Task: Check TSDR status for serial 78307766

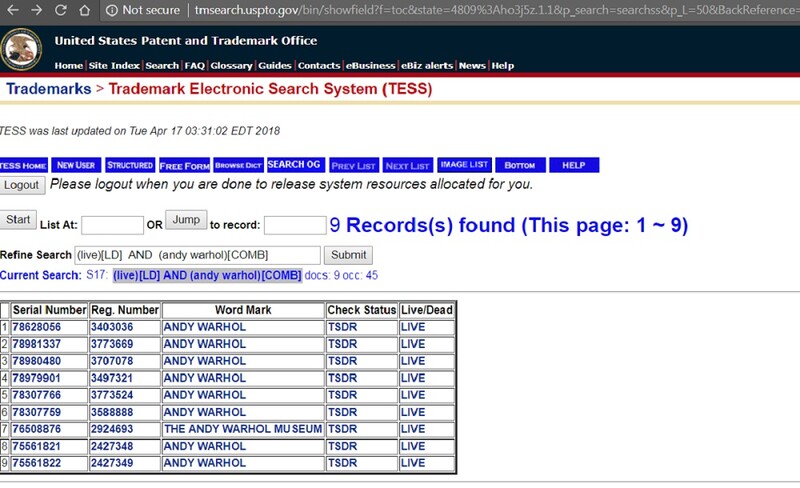Action: pyautogui.click(x=342, y=395)
